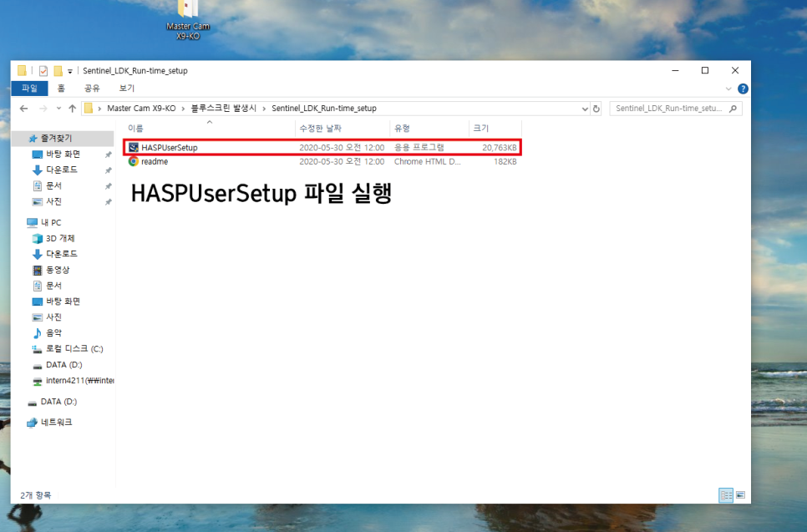Open pinned 문서 under 즐겨찾기

click(53, 185)
